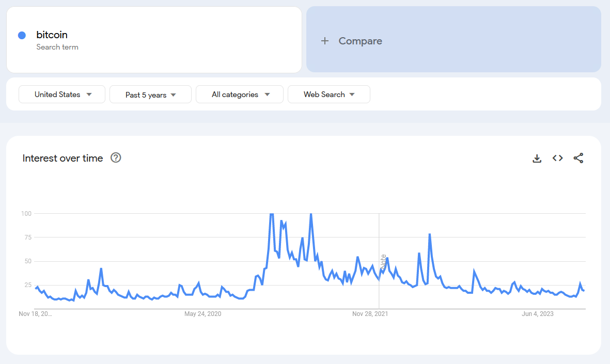Open the embed code icon
This screenshot has height=364, width=610.
tap(557, 158)
